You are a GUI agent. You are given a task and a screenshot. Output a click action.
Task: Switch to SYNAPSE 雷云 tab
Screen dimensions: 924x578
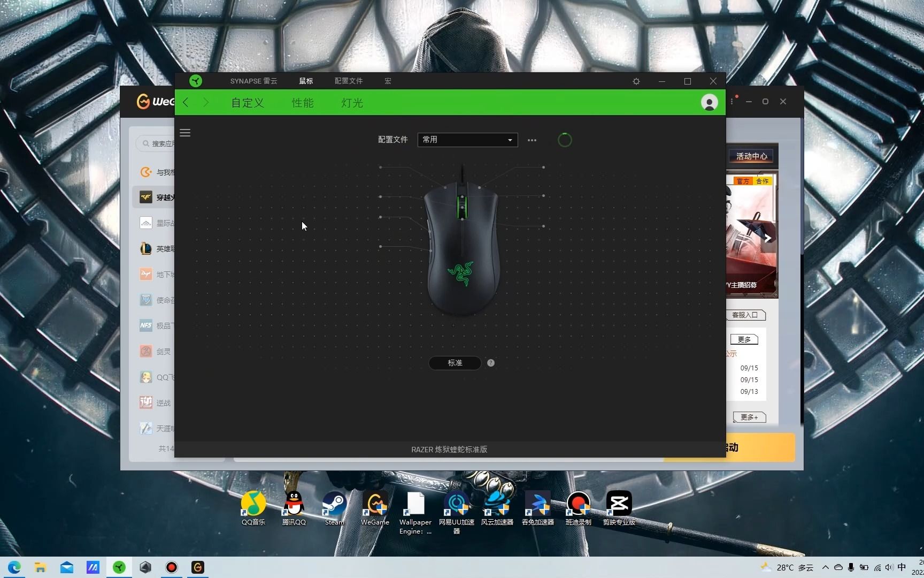253,81
